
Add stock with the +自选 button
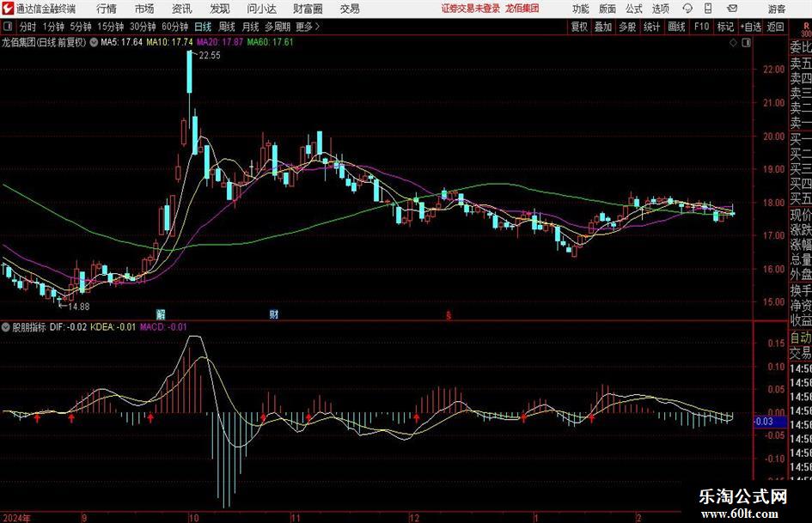click(751, 27)
